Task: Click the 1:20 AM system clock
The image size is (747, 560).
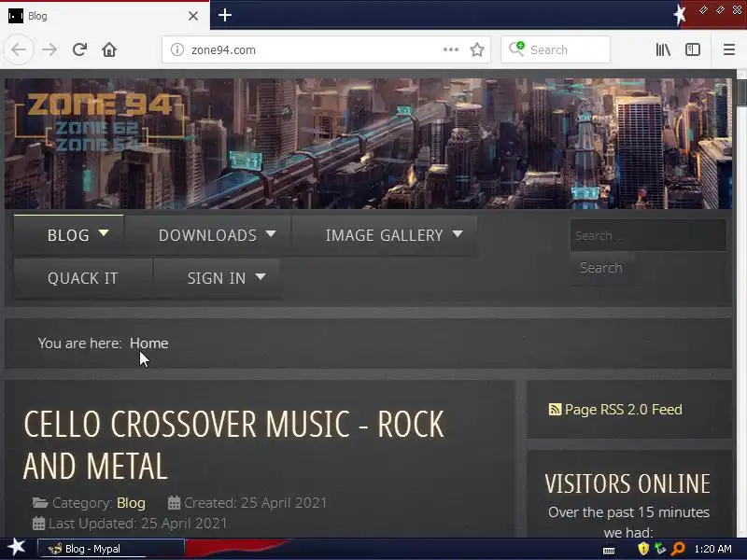Action: pos(712,549)
